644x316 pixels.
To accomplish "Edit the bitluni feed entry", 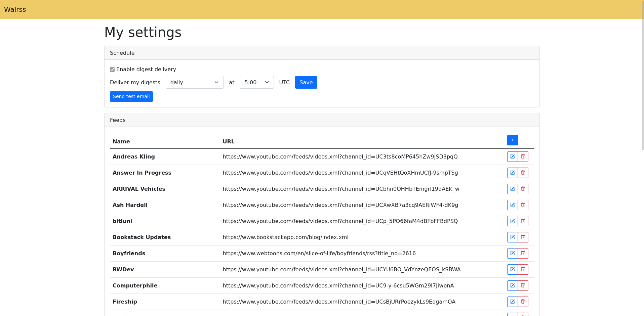I will [512, 221].
